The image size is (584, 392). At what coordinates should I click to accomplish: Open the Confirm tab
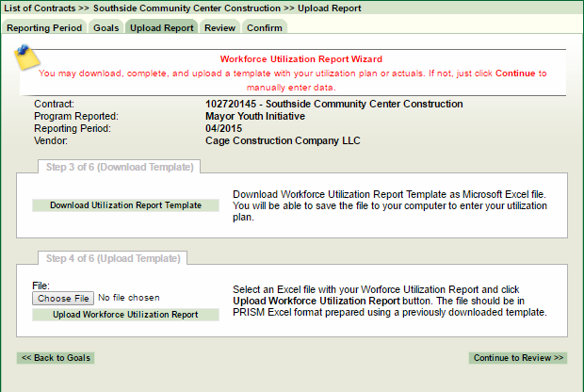[265, 27]
